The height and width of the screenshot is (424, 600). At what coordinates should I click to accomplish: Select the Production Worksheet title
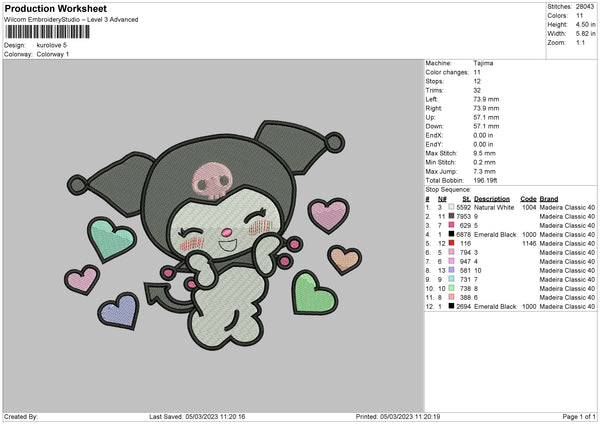coord(55,8)
